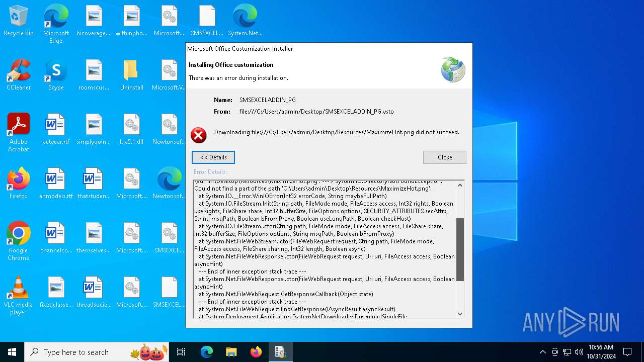Click the volume speaker icon in tray

pos(579,352)
